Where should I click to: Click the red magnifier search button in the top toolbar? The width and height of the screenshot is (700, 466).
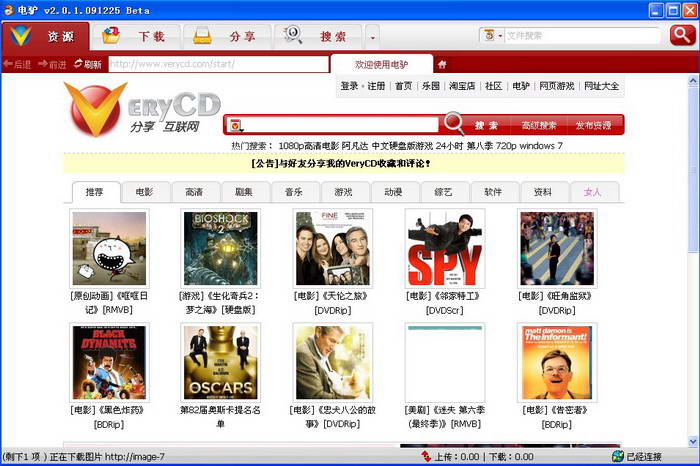[x=682, y=35]
